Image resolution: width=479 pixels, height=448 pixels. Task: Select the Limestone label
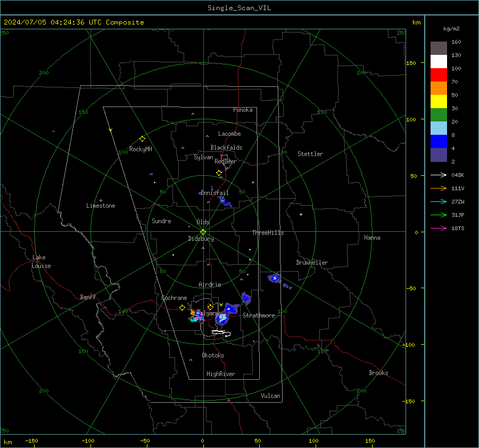click(x=101, y=206)
